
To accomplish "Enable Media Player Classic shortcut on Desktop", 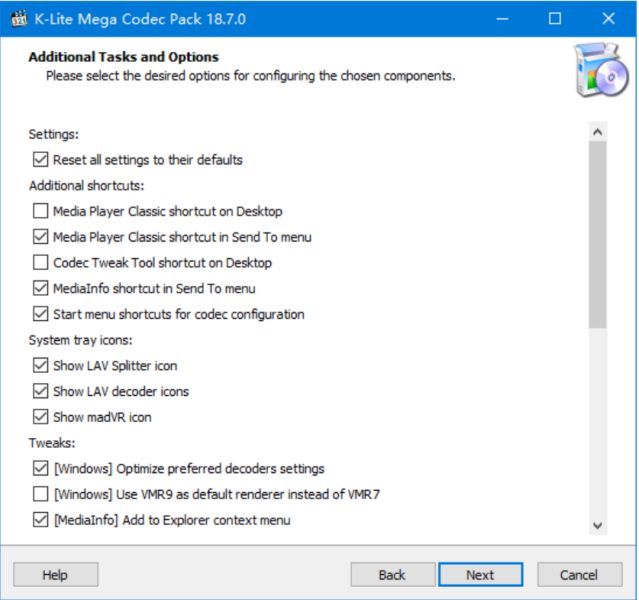I will (x=40, y=211).
